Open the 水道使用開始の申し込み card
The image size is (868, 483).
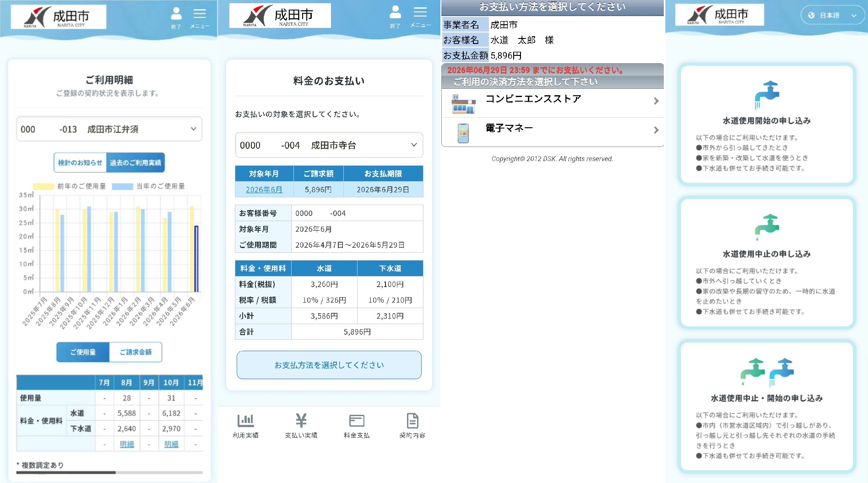tap(766, 124)
